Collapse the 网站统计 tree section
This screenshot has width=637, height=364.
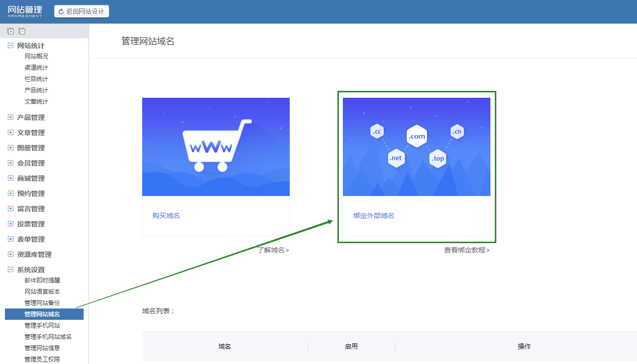10,46
